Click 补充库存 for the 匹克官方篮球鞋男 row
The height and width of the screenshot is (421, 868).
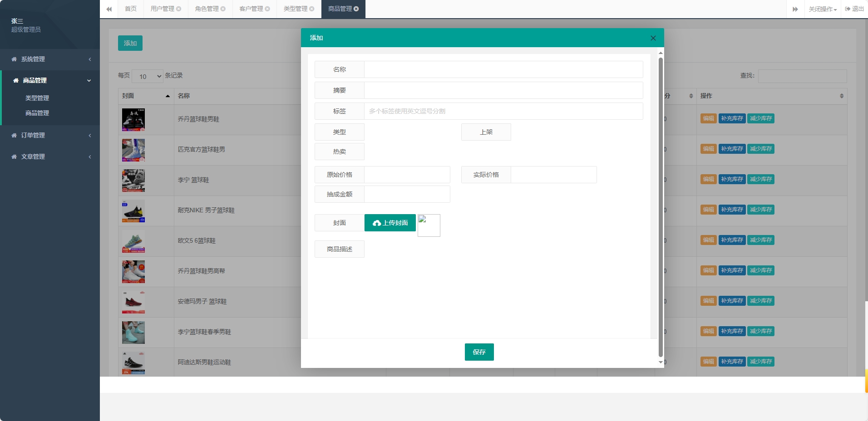coord(732,149)
